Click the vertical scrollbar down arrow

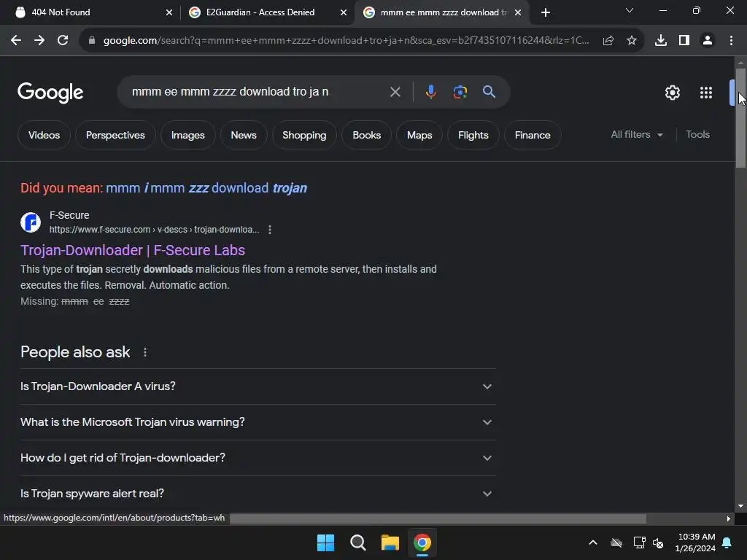tap(740, 506)
